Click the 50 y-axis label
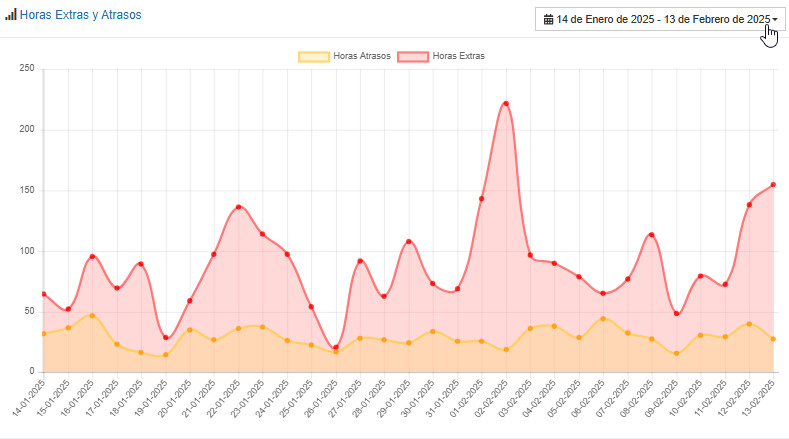The width and height of the screenshot is (789, 439). click(29, 312)
